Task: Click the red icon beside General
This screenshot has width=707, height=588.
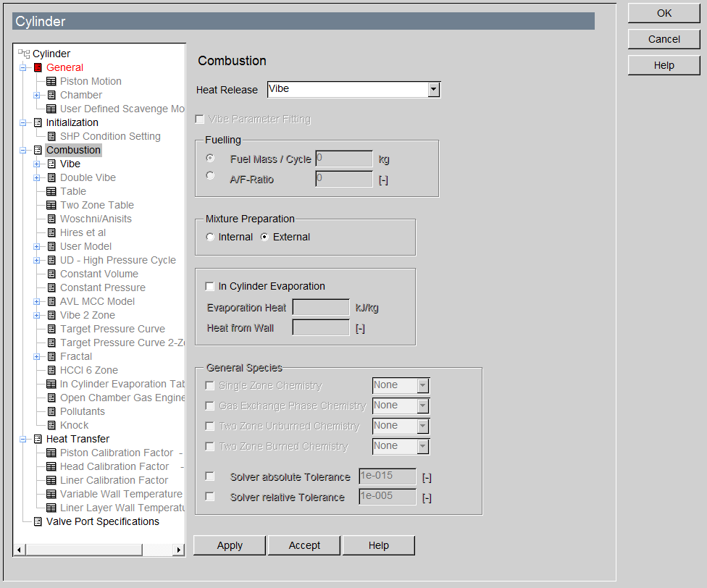Action: click(x=38, y=67)
